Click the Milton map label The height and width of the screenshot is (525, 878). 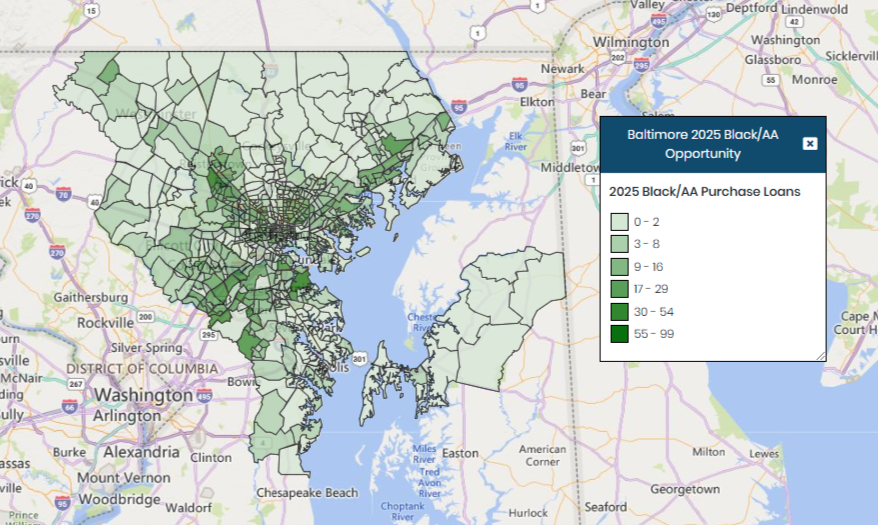point(708,452)
